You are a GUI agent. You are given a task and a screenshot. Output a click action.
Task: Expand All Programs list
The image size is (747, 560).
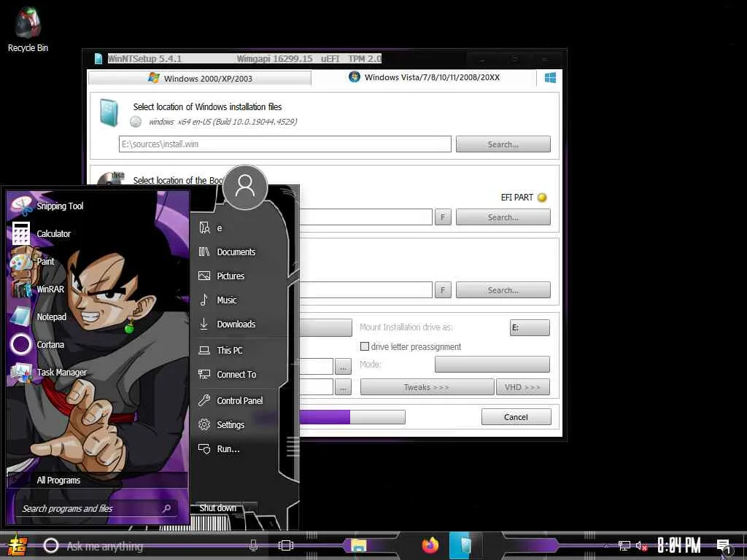[97, 480]
